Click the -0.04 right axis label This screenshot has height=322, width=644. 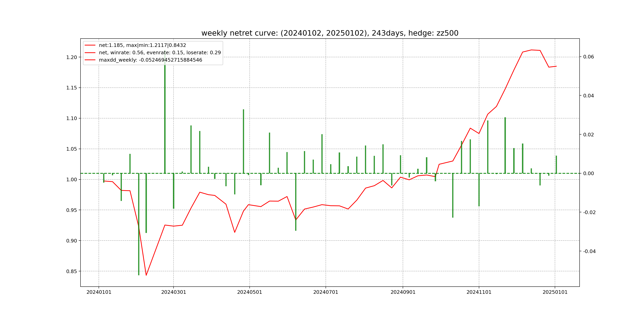[589, 251]
